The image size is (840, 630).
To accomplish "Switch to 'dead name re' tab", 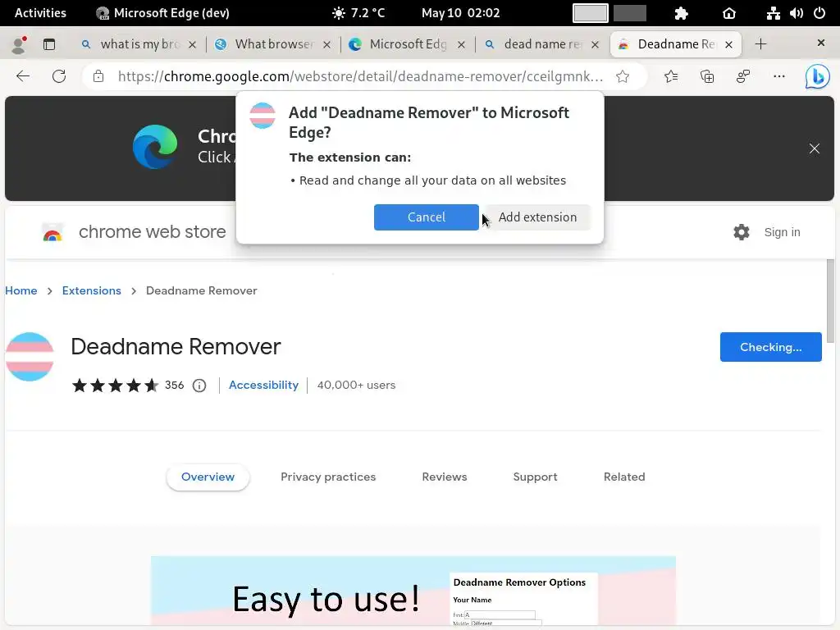I will [542, 44].
